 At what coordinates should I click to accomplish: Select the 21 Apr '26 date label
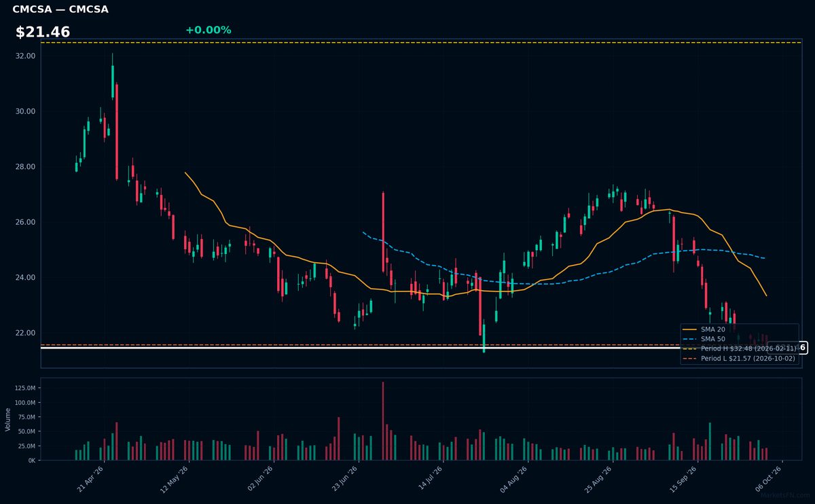[x=91, y=478]
